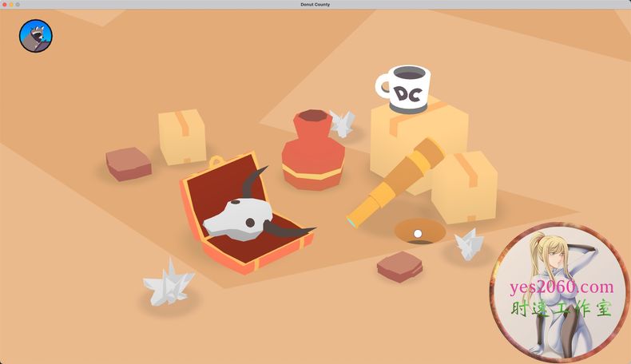
Task: Click the small cardboard box on the left
Action: [x=182, y=136]
